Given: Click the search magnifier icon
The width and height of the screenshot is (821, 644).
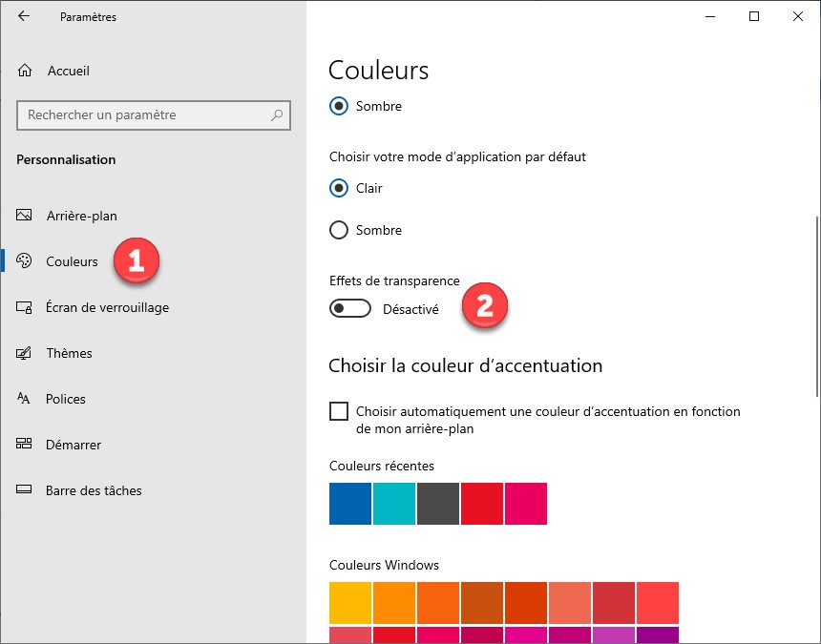Looking at the screenshot, I should pos(277,115).
